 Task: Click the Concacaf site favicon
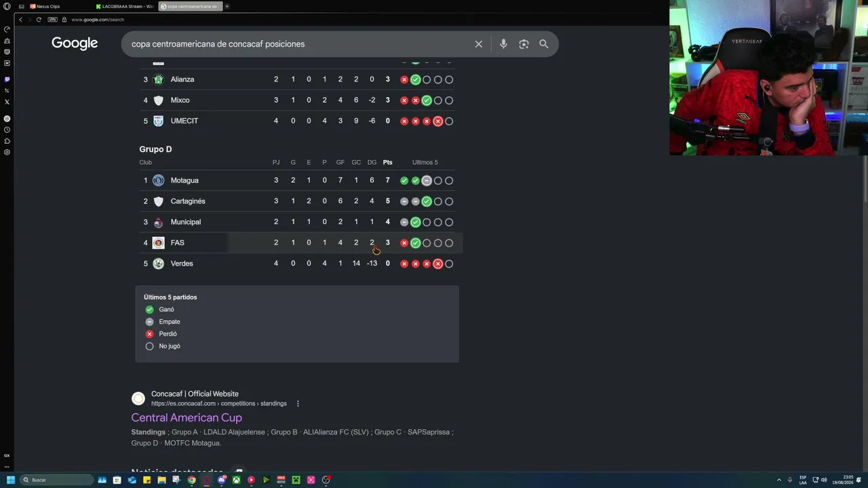click(x=138, y=399)
